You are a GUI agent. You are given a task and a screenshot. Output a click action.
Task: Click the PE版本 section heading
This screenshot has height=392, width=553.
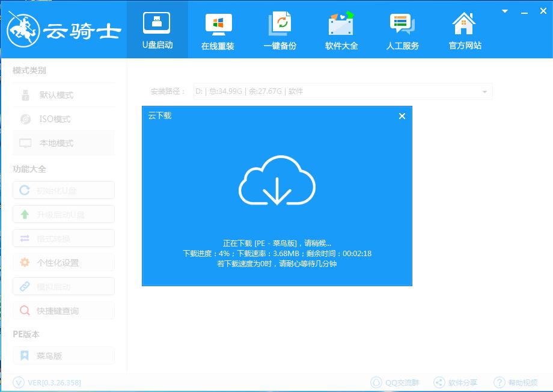click(x=26, y=334)
